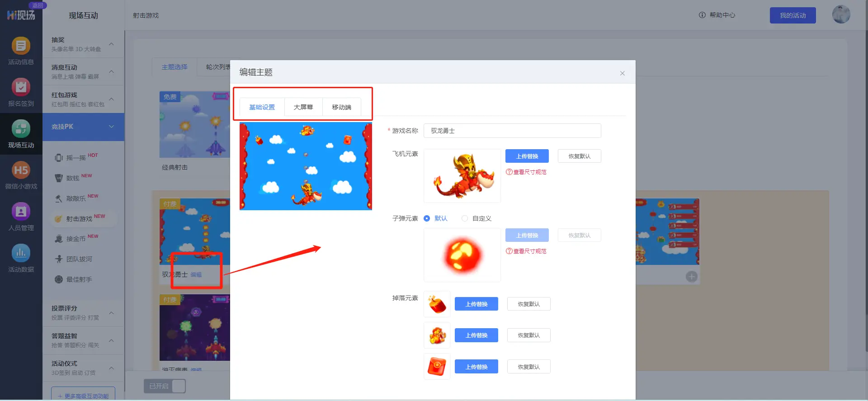The height and width of the screenshot is (401, 868).
Task: Click 上传替换 for god of wealth element
Action: tap(476, 335)
